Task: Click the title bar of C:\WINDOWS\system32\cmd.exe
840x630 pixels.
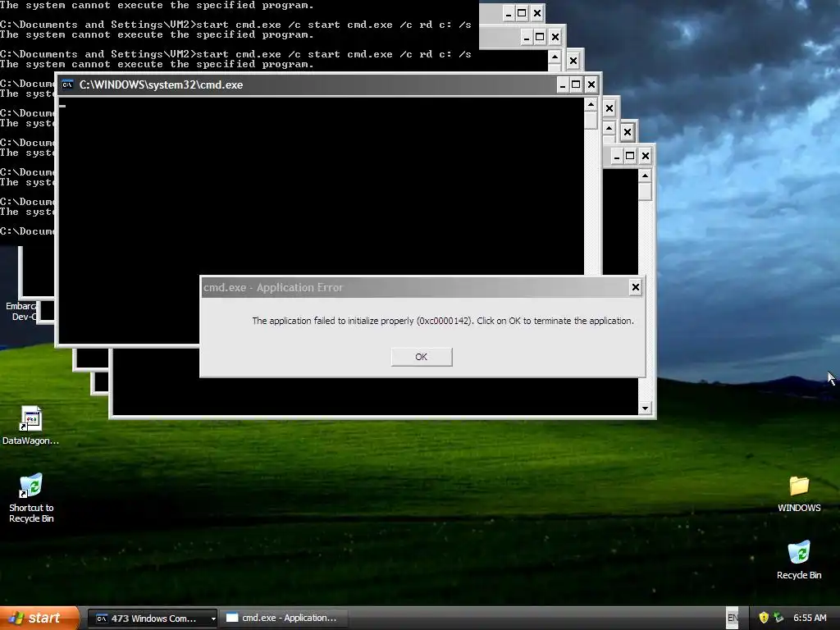Action: click(308, 84)
